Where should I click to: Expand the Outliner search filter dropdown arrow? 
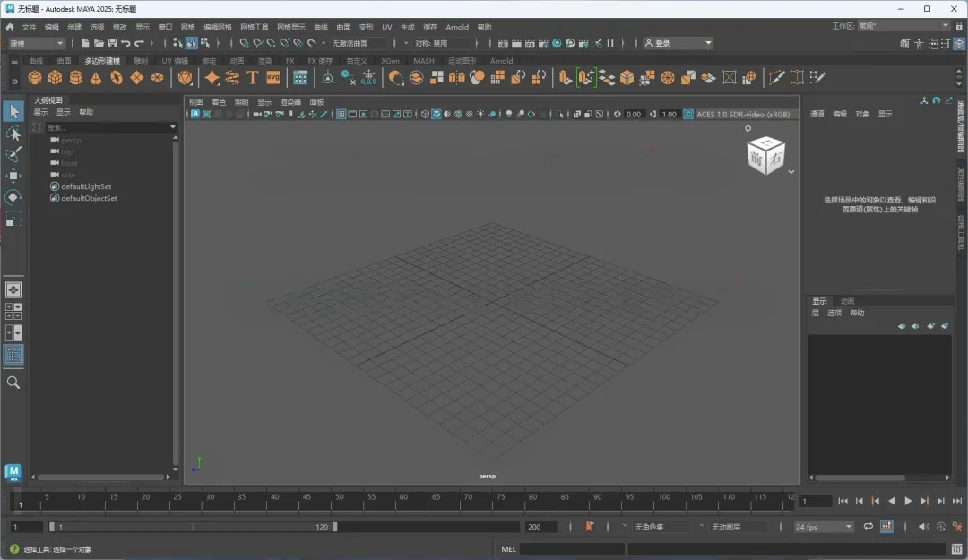pos(173,127)
